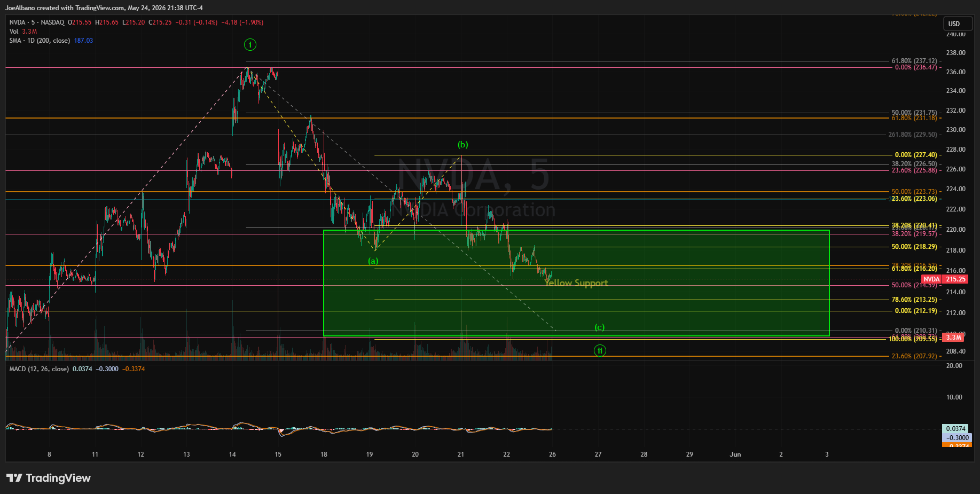Click the Jun date axis label
Viewport: 980px width, 494px height.
(735, 454)
